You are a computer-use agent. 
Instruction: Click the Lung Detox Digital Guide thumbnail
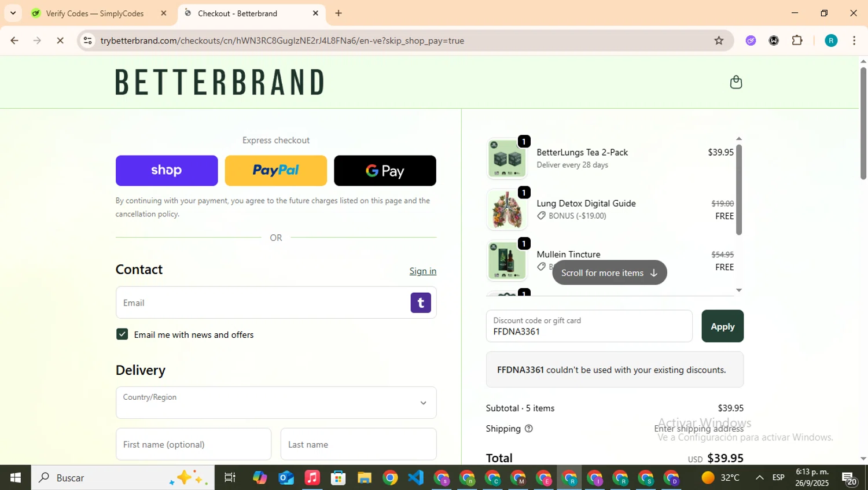tap(507, 209)
